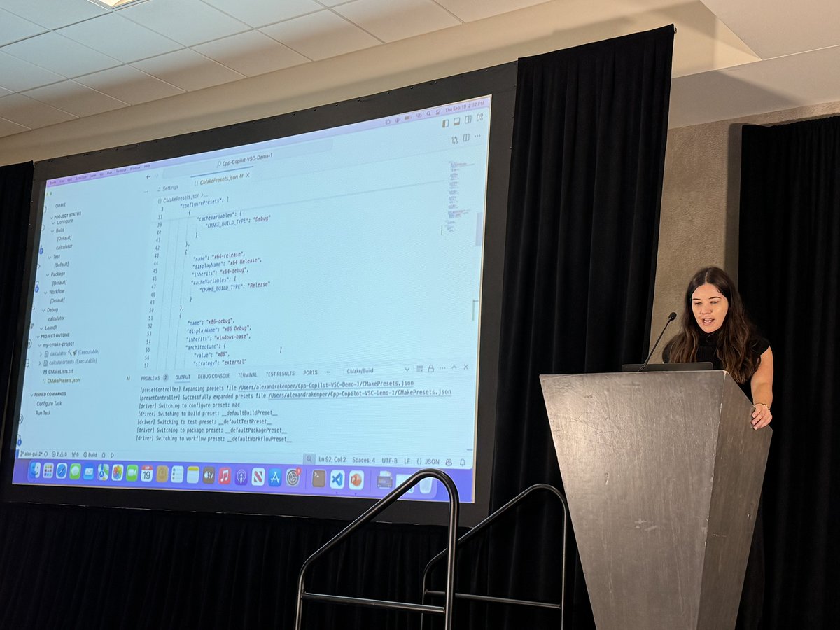
Task: Run the pinned Configure Task command
Action: tap(49, 403)
